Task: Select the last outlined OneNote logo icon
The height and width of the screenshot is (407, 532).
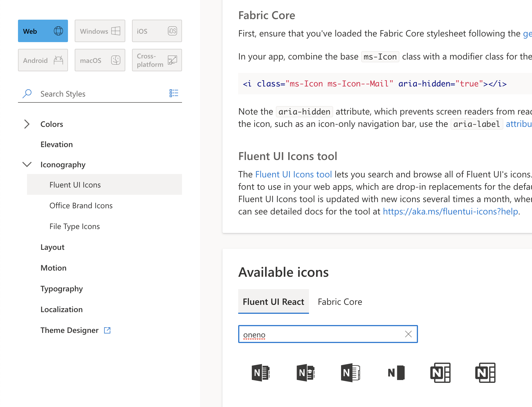Action: (485, 373)
